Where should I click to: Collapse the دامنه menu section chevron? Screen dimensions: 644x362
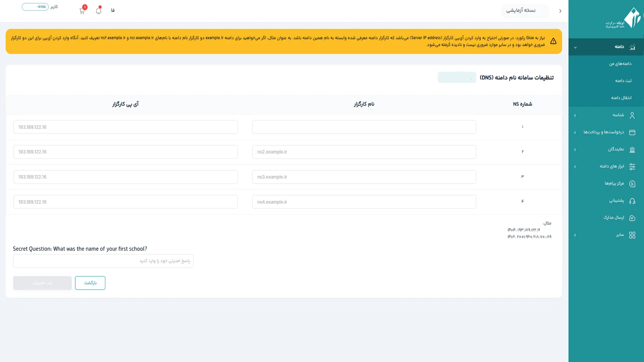click(575, 47)
